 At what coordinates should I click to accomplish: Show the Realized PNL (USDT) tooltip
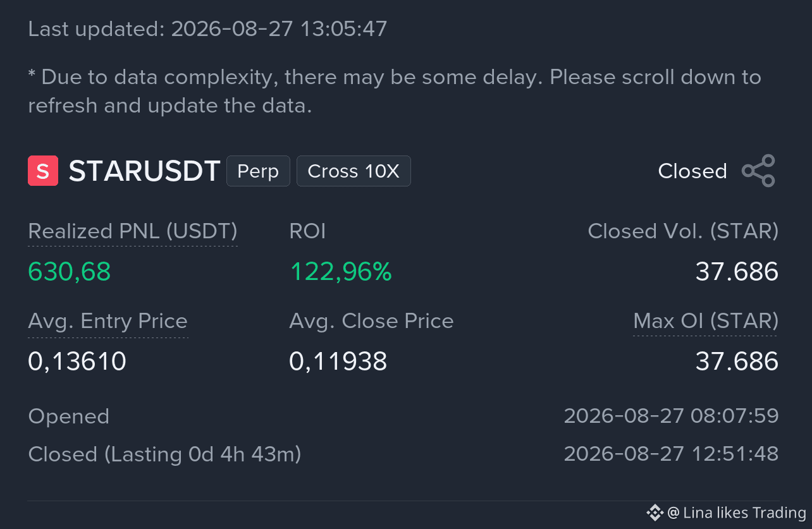point(133,232)
